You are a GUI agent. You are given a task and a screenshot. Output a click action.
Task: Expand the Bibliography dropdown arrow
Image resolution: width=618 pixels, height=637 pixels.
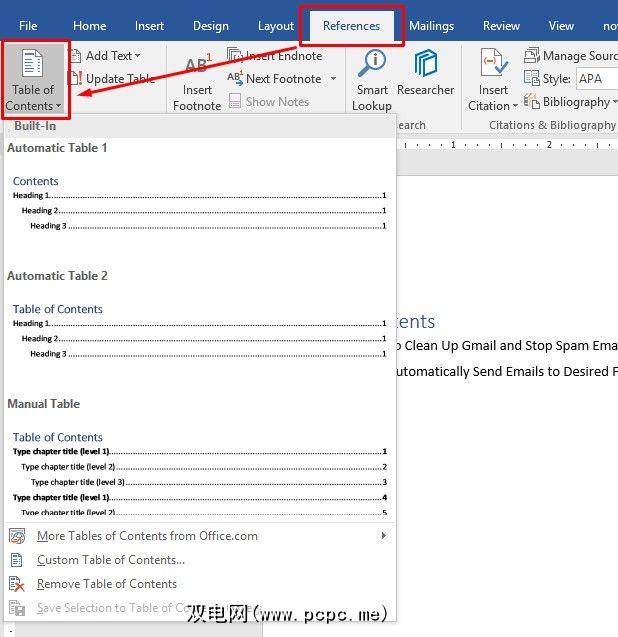click(x=615, y=101)
